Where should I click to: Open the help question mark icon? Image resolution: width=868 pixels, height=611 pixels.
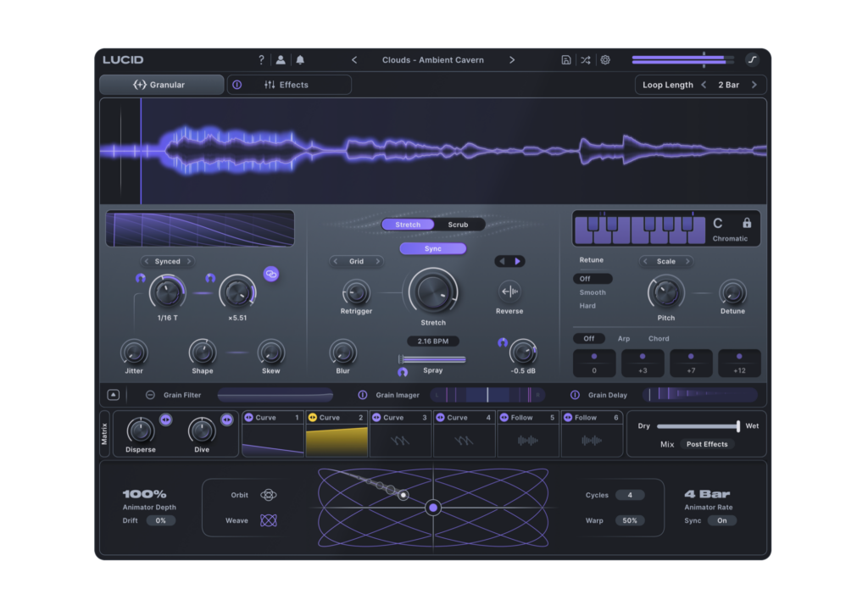pos(261,60)
